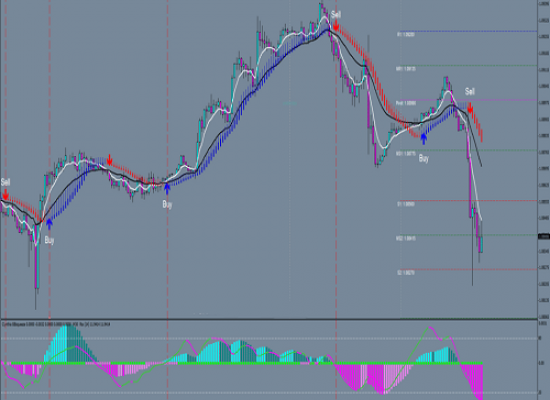Select the first Sell arrow at far left
550x400 pixels.
point(5,194)
